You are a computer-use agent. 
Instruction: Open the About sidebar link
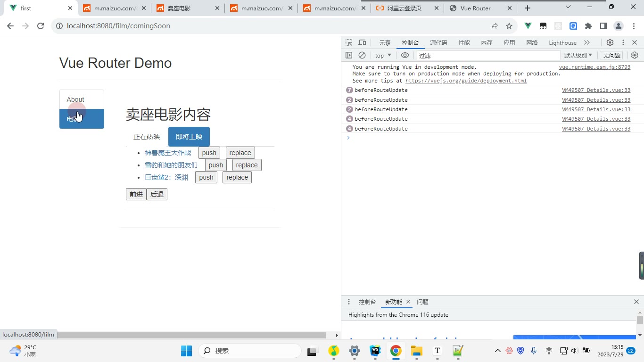[x=82, y=99]
